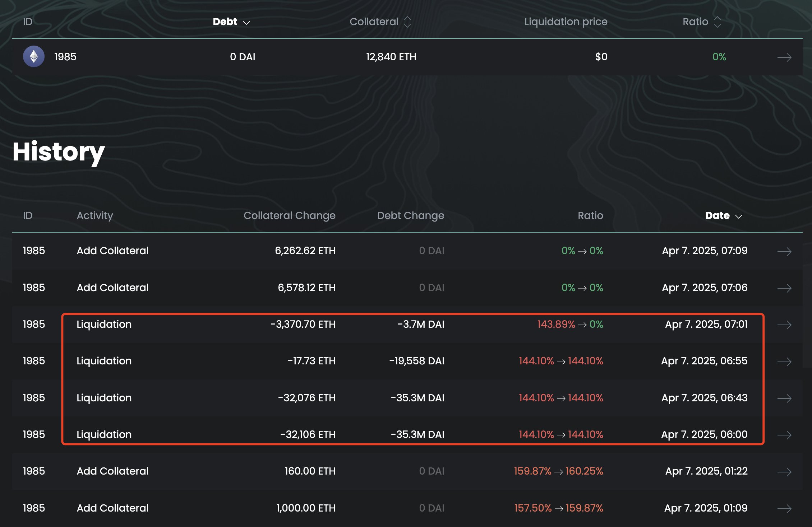Click history Activity column header
The image size is (812, 527).
click(95, 215)
